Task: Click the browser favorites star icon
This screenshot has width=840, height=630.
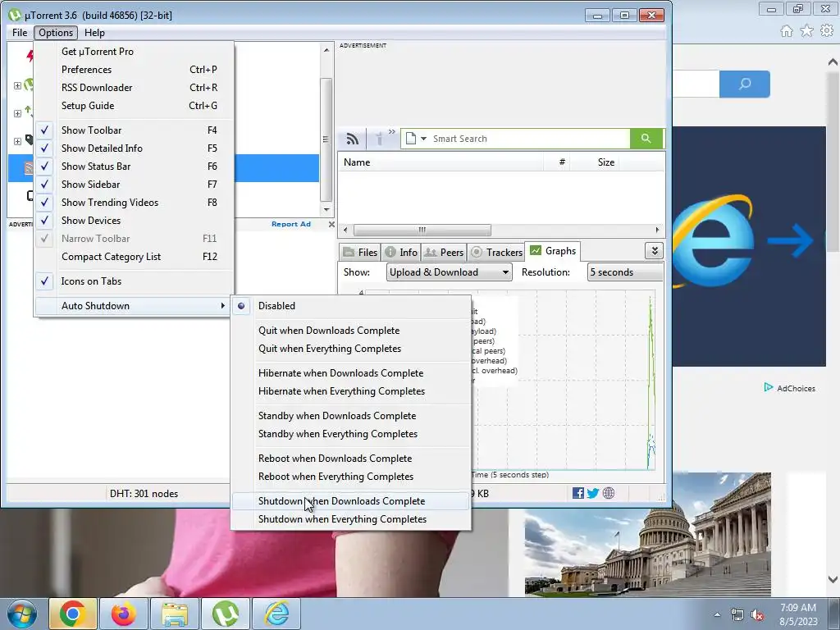Action: 807,31
